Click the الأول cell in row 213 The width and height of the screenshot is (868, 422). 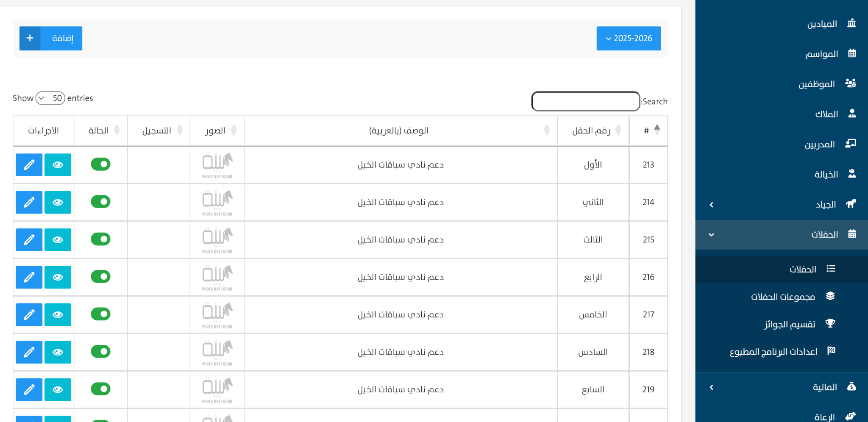click(x=593, y=165)
